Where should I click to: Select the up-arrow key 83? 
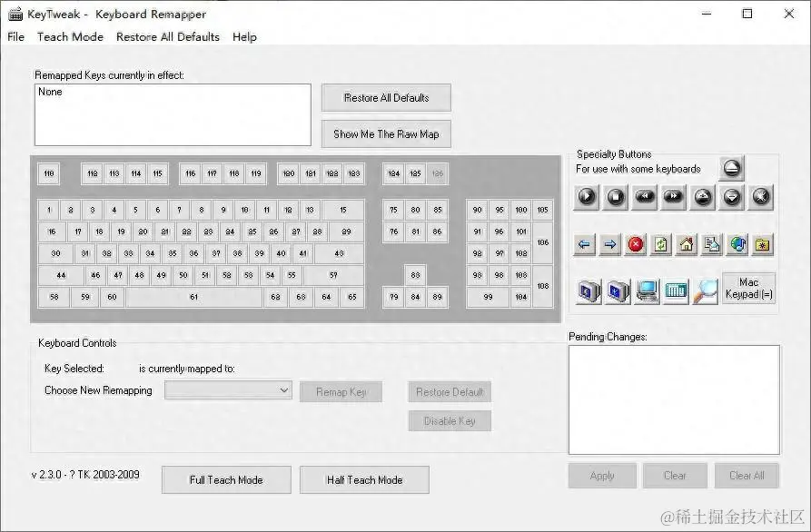point(415,275)
